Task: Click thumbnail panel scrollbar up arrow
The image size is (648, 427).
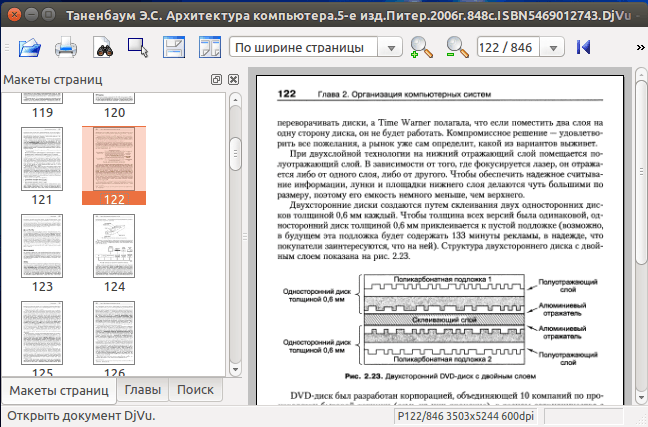Action: [235, 100]
